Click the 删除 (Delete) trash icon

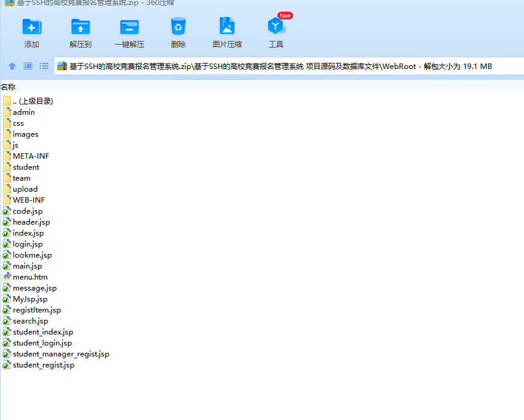(x=178, y=26)
